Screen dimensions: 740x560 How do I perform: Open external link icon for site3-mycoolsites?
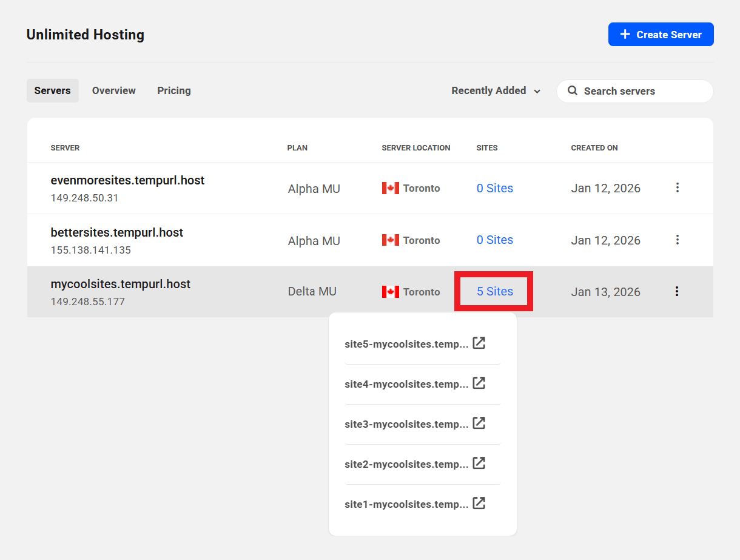(479, 423)
